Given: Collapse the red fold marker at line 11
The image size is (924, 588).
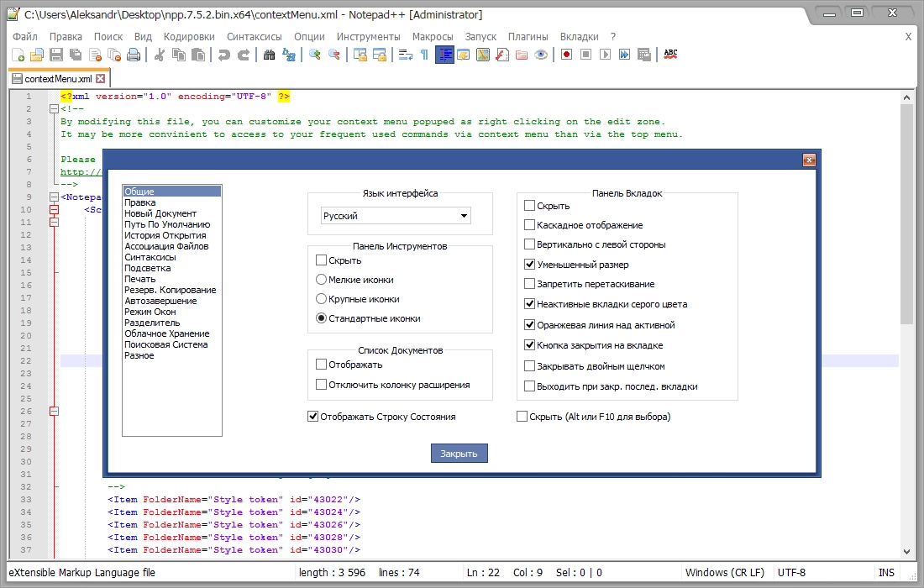Looking at the screenshot, I should [x=55, y=222].
